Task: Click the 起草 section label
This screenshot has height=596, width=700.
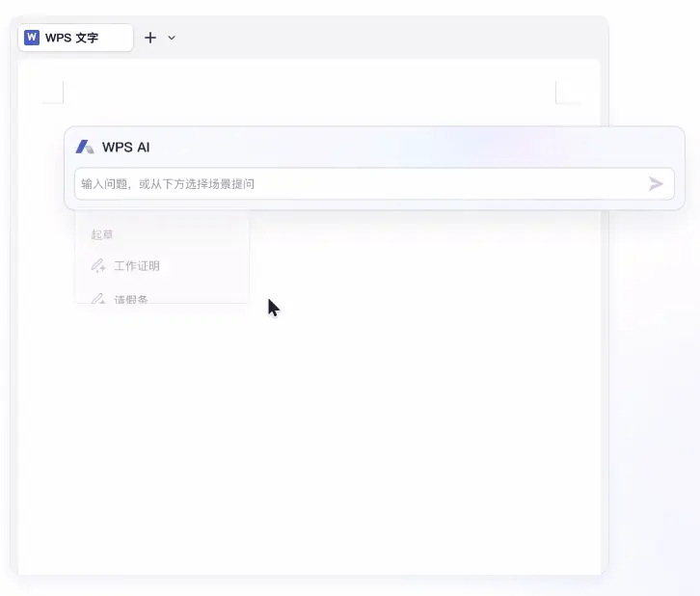Action: (102, 234)
